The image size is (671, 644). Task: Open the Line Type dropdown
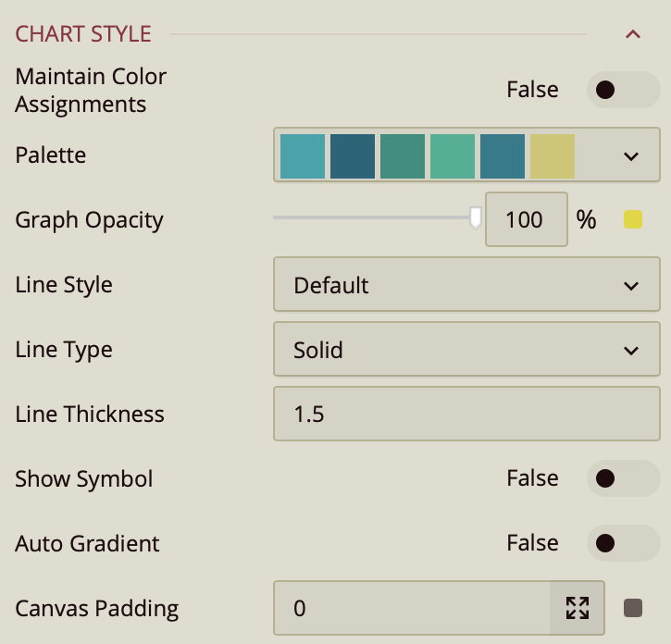(x=466, y=350)
